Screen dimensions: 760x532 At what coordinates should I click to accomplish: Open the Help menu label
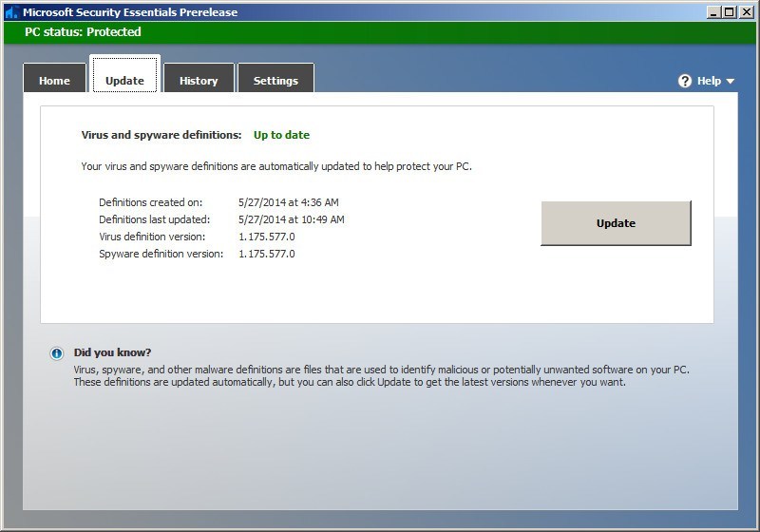[709, 81]
